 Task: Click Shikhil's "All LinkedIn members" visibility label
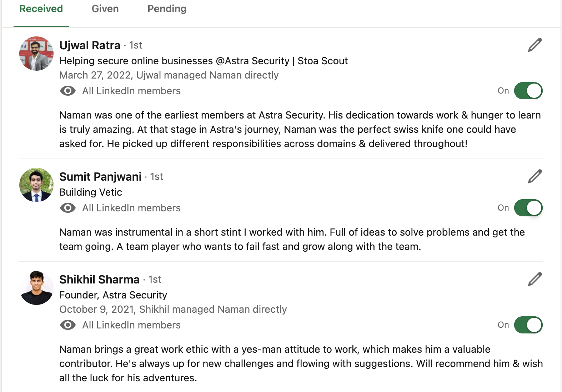[131, 325]
